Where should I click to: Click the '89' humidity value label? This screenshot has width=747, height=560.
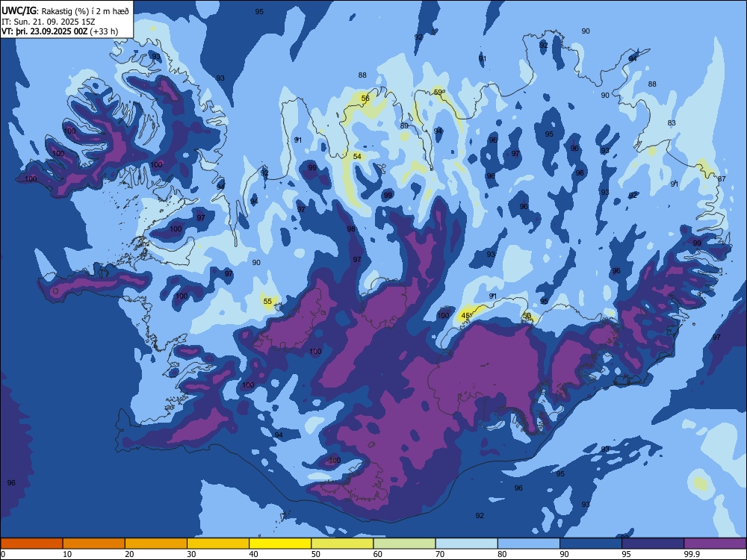(x=404, y=126)
